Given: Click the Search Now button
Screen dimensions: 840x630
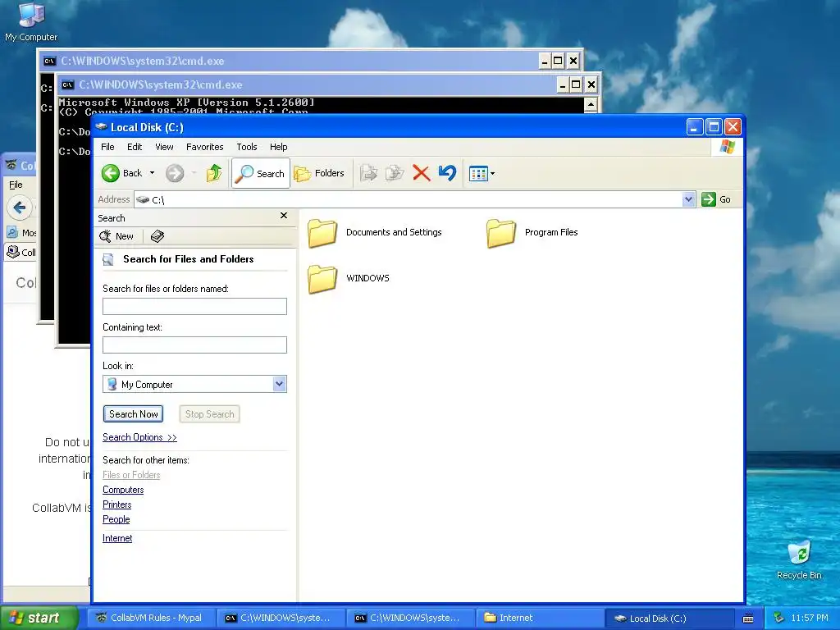Looking at the screenshot, I should [134, 414].
